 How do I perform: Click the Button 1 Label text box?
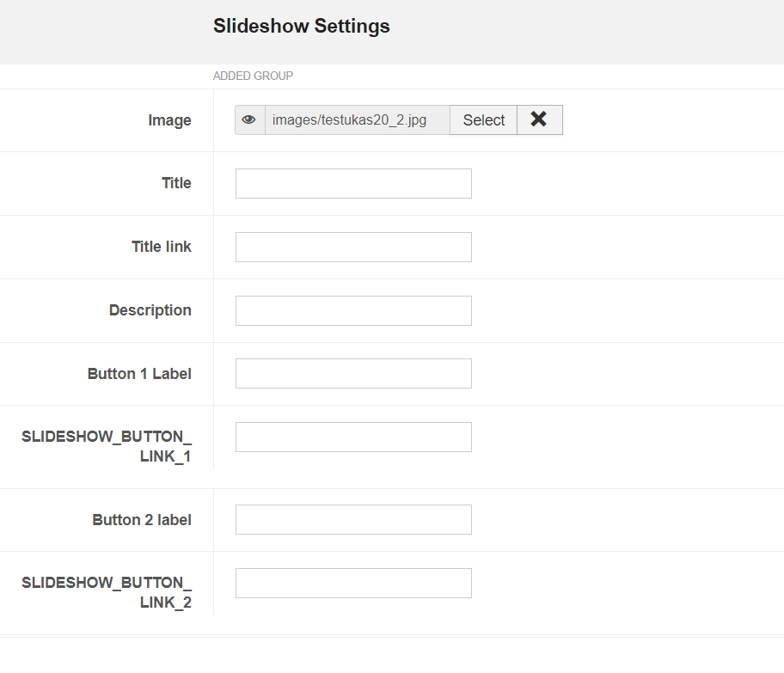pyautogui.click(x=353, y=373)
